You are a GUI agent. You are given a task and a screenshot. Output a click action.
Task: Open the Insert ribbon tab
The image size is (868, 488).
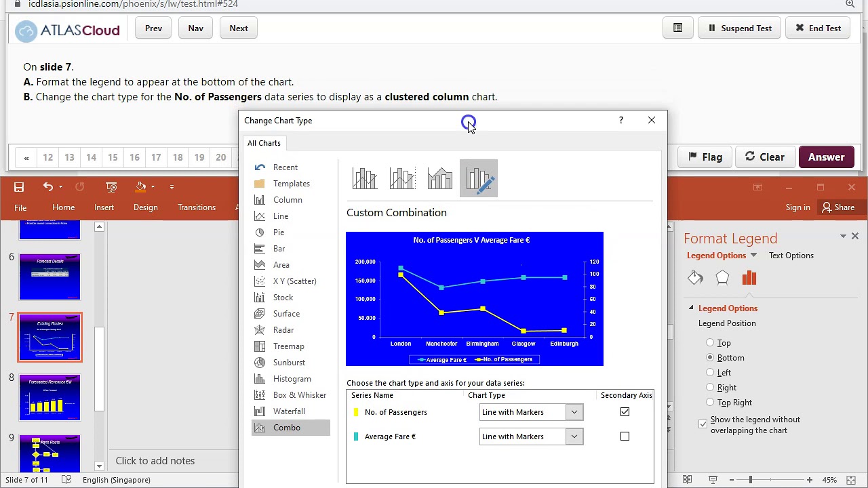coord(104,207)
